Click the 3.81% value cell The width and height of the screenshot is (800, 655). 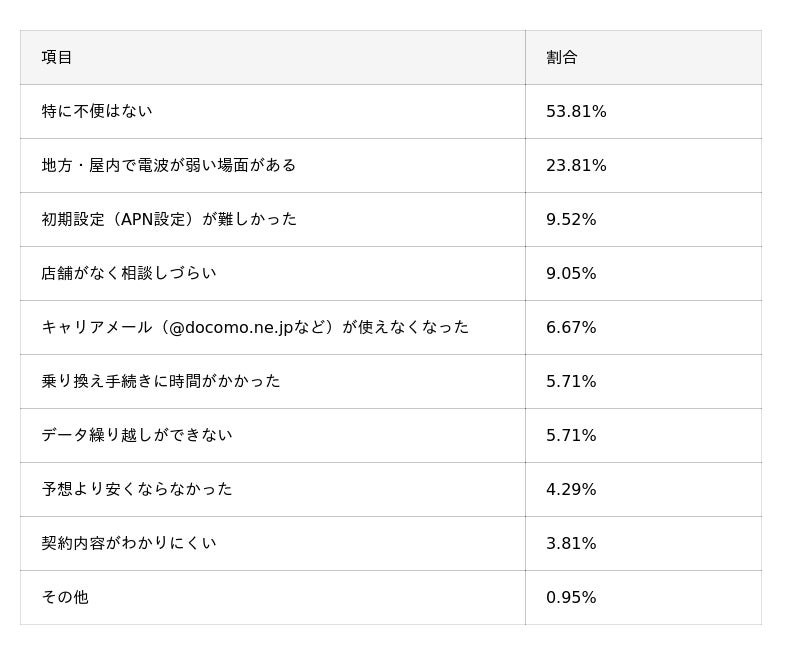point(571,543)
